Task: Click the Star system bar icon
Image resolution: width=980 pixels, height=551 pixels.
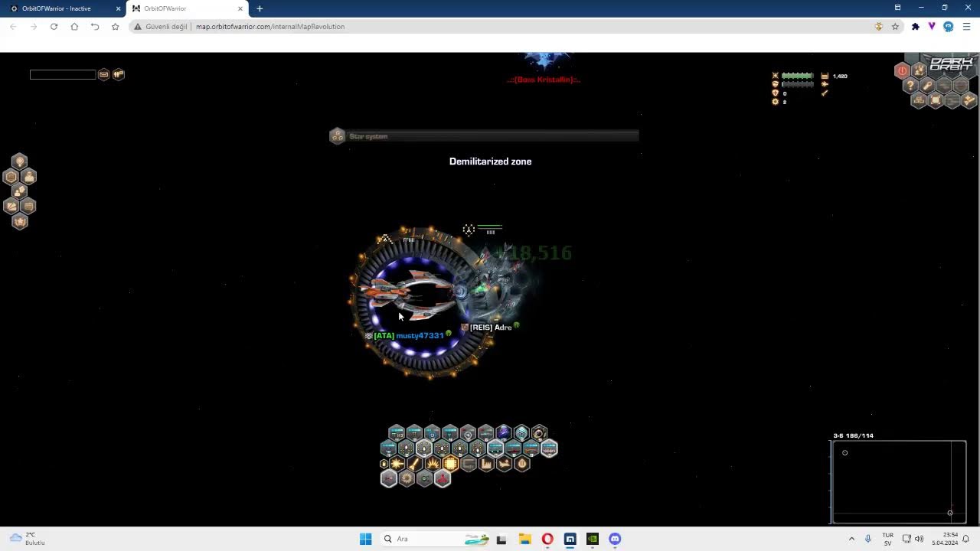Action: pyautogui.click(x=337, y=136)
